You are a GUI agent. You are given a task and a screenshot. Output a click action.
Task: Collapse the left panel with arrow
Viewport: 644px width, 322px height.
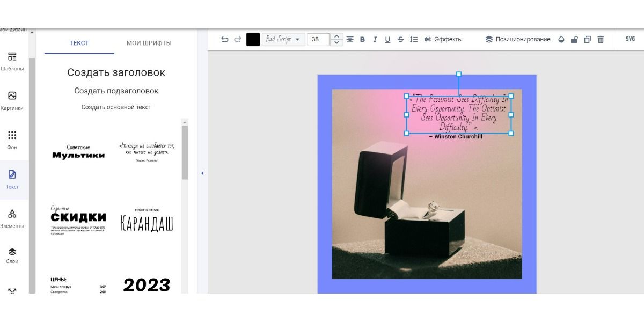tap(202, 173)
